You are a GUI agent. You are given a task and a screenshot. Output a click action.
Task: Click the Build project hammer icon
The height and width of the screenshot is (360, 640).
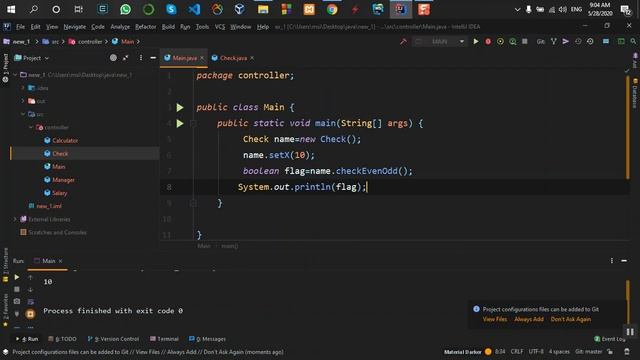click(403, 41)
